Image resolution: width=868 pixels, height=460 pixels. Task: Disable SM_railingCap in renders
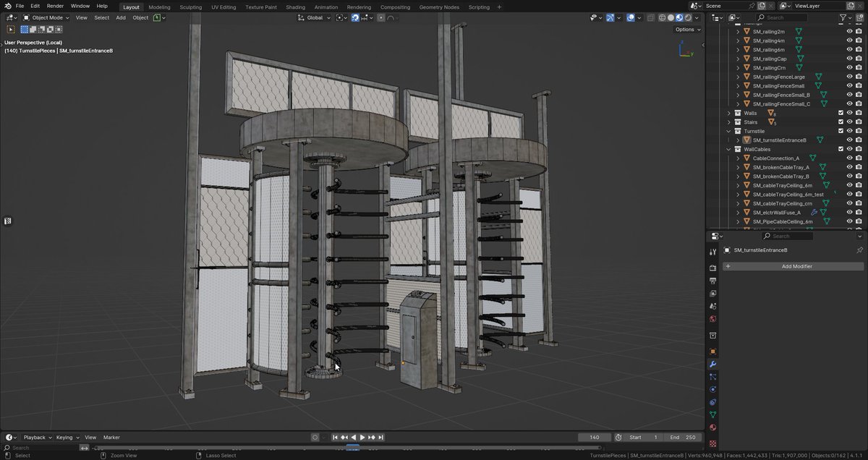859,59
